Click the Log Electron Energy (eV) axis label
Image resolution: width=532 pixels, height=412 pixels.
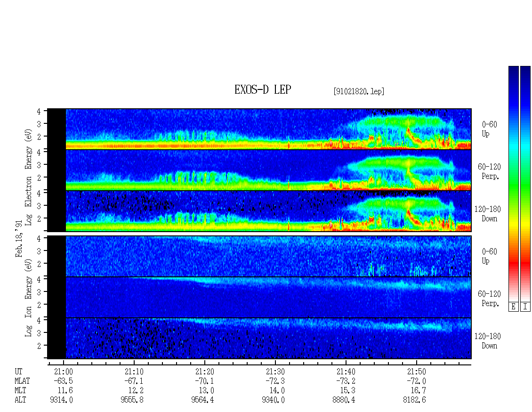tap(28, 177)
